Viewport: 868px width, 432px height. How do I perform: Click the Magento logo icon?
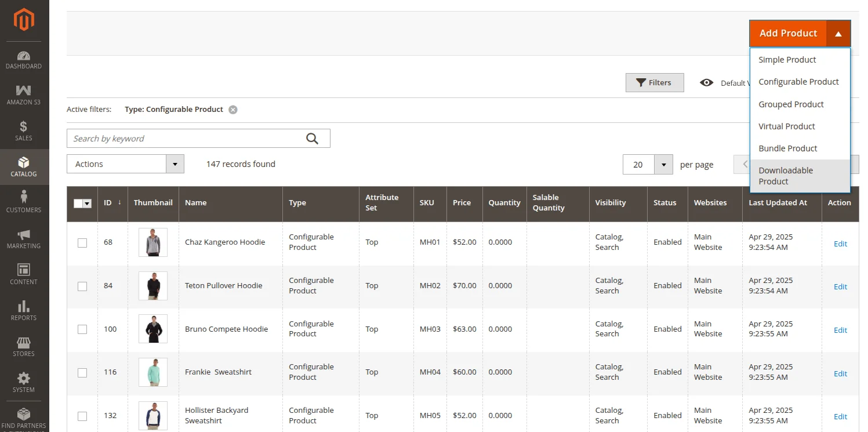(24, 20)
